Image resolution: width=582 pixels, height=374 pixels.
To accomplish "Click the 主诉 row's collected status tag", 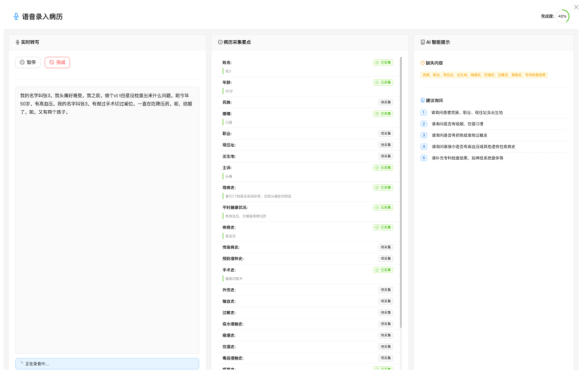I will point(383,168).
